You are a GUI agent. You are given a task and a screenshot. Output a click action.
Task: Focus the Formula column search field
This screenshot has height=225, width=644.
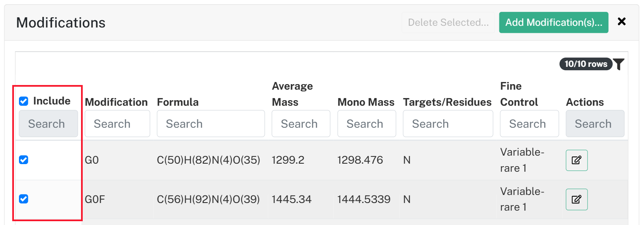(x=211, y=123)
